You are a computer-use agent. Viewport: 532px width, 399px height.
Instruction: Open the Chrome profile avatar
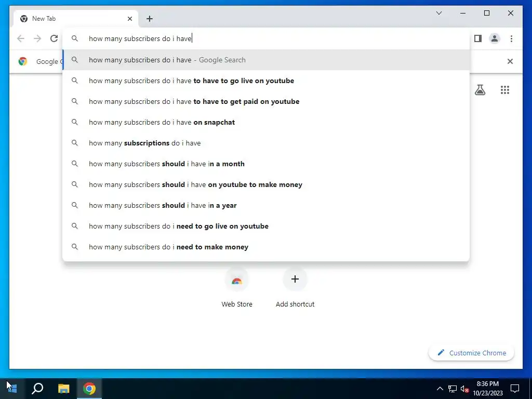point(495,38)
